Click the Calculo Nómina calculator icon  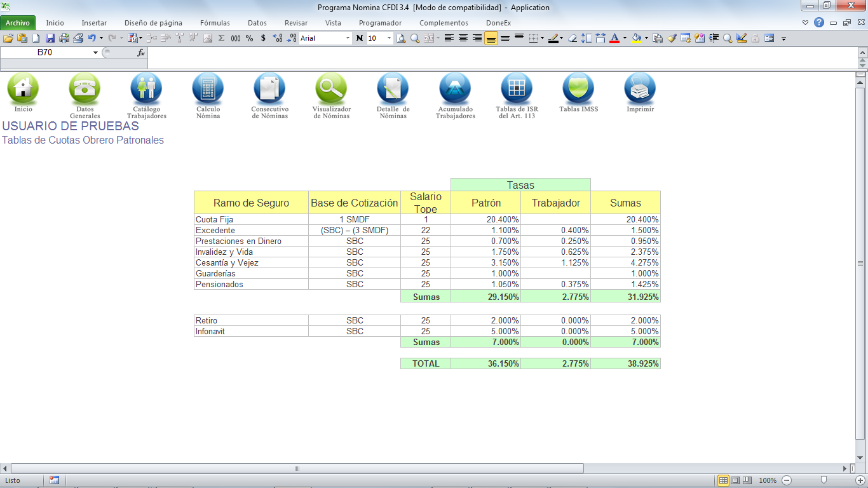(208, 89)
